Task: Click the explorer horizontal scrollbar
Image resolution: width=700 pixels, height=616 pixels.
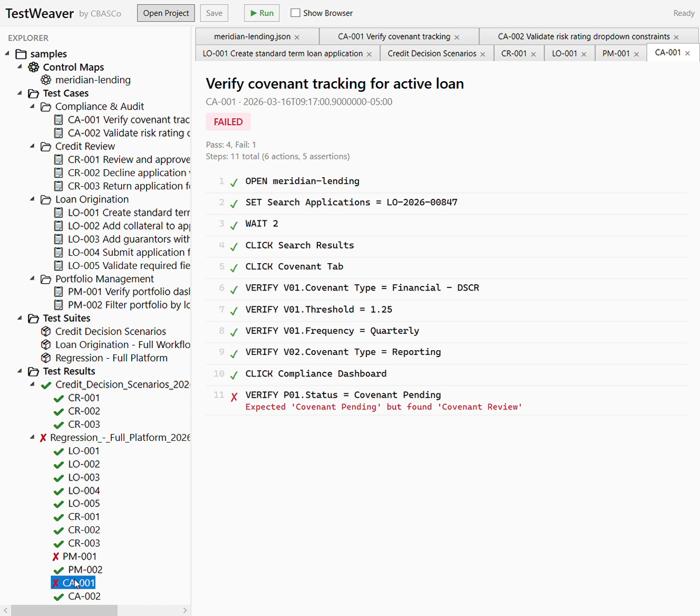Action: coord(63,610)
